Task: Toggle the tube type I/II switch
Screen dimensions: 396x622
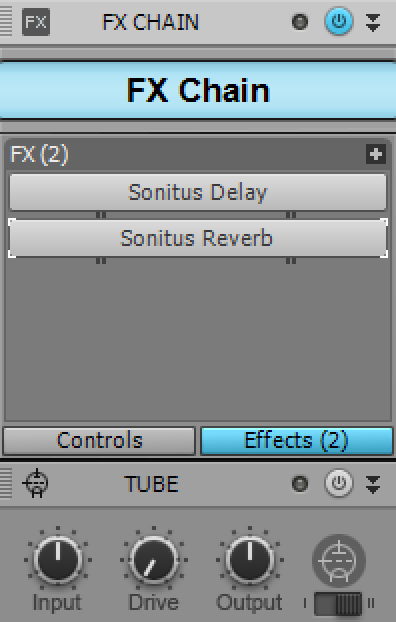Action: click(x=338, y=604)
